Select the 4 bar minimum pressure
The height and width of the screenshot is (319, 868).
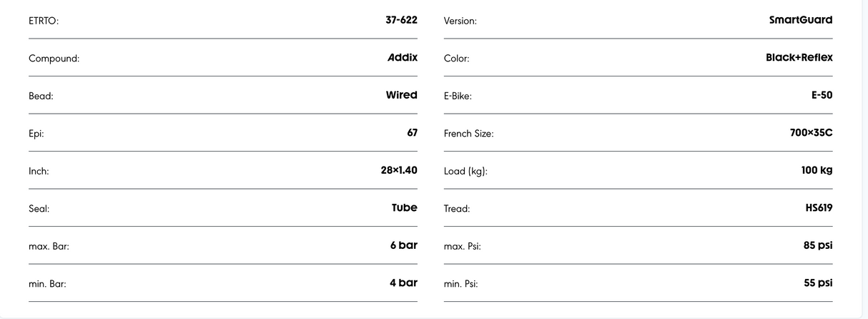tap(403, 283)
